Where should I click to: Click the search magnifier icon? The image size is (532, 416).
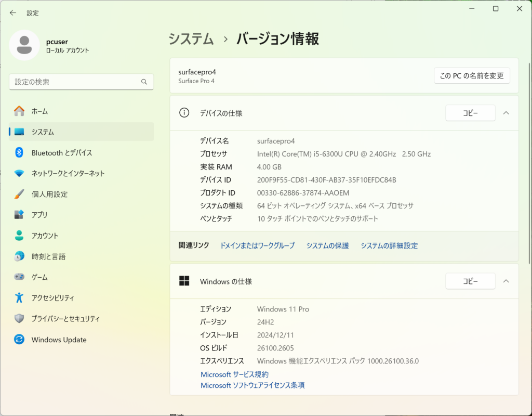click(144, 82)
